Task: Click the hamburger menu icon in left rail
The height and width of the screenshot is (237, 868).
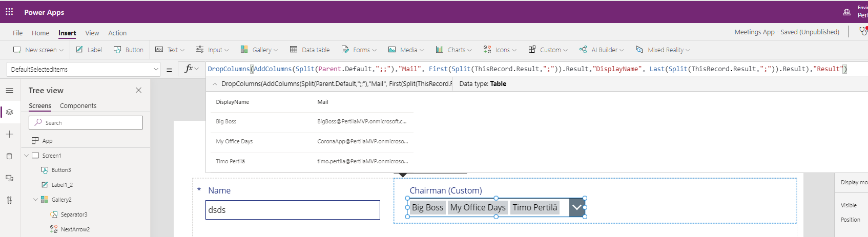Action: pos(9,91)
